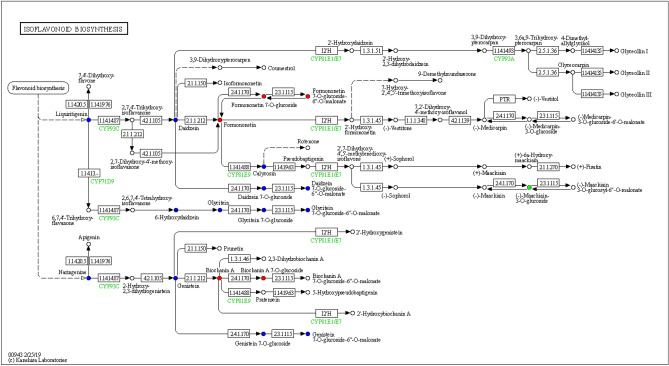Screen dimensions: 669x366
Task: Click enzyme box 1.3.1.46
Action: tap(239, 259)
